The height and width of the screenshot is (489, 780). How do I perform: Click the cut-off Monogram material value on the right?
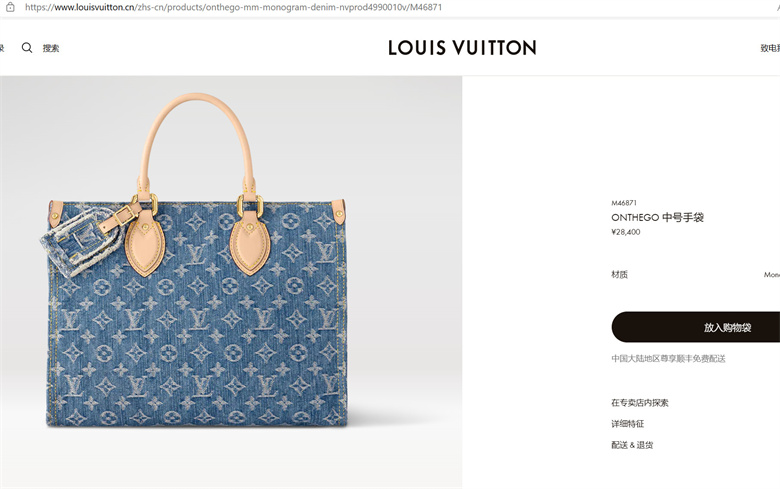click(x=772, y=275)
